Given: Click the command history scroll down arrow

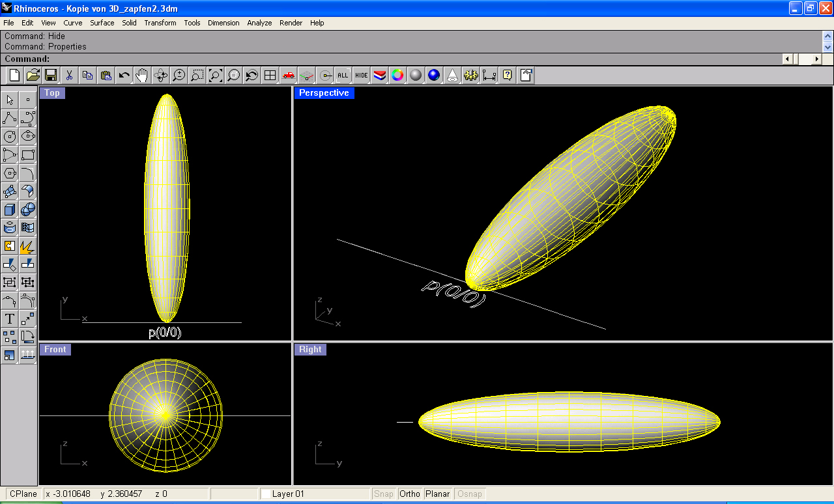Looking at the screenshot, I should (827, 47).
